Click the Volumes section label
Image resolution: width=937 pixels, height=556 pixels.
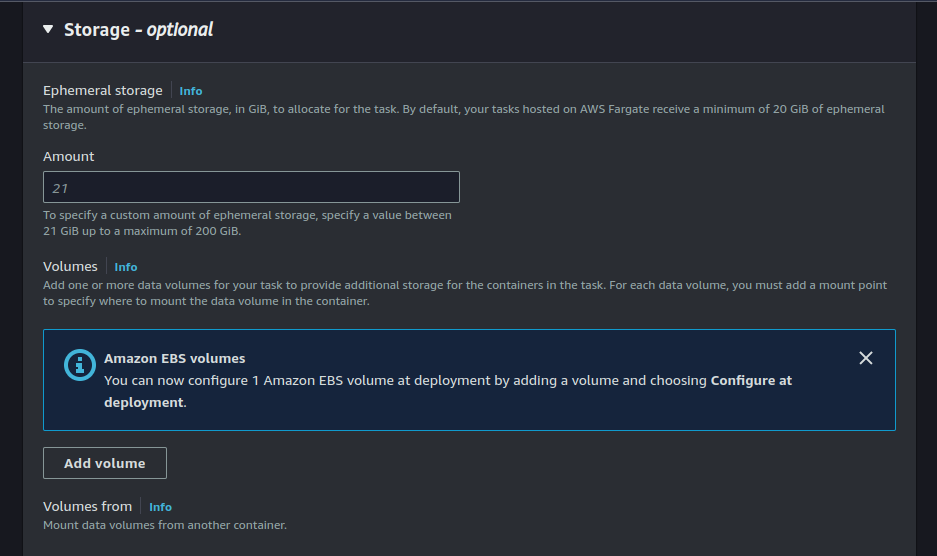click(x=70, y=267)
